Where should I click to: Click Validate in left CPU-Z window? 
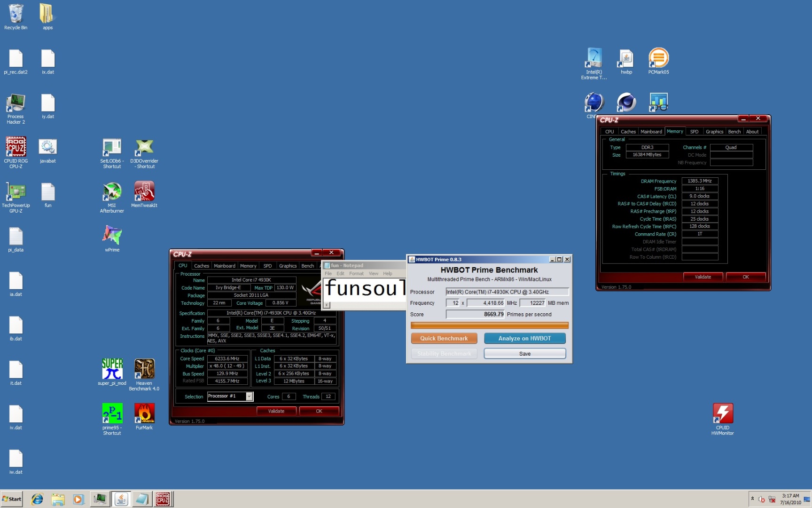point(276,411)
